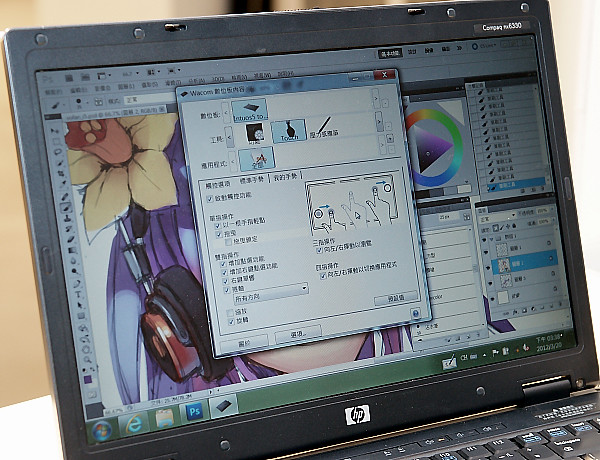The width and height of the screenshot is (600, 460).
Task: Click the 關於 button
Action: click(244, 343)
